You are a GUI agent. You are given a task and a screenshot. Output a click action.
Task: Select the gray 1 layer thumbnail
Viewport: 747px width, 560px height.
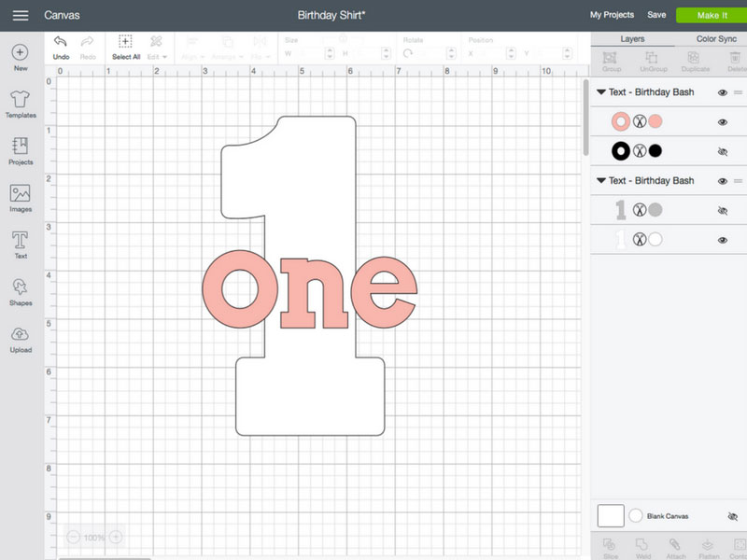point(620,209)
